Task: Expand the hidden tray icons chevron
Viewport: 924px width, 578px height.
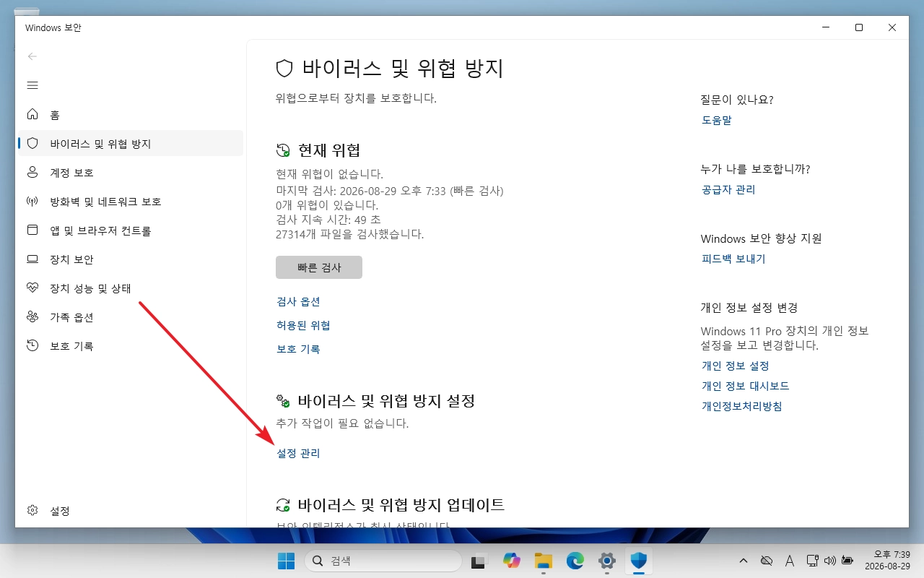Action: tap(744, 561)
